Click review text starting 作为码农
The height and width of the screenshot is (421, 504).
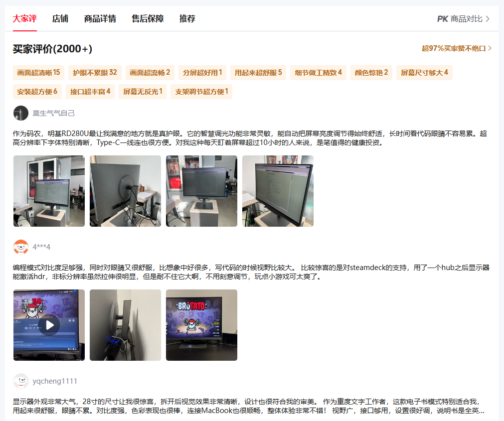pyautogui.click(x=250, y=138)
